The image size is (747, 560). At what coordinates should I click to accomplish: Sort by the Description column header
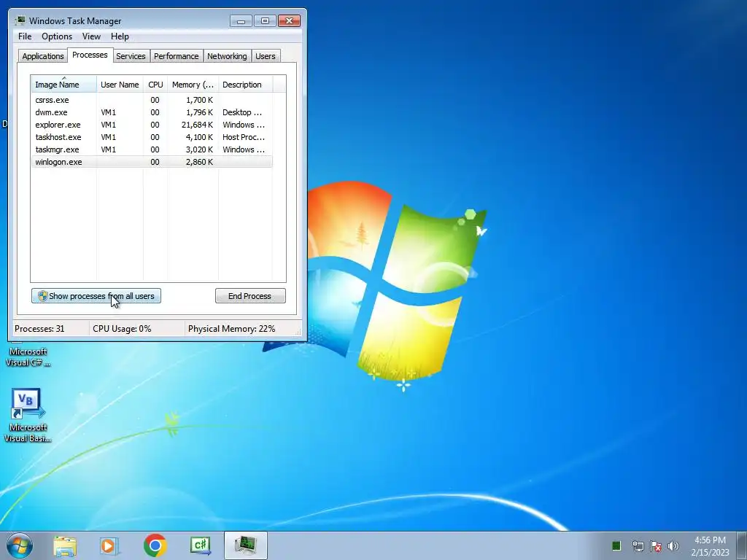tap(245, 84)
